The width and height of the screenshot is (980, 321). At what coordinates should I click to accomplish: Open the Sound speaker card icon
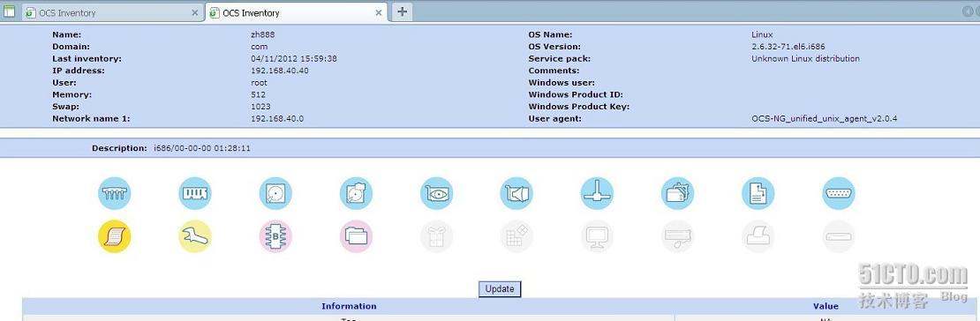(516, 194)
